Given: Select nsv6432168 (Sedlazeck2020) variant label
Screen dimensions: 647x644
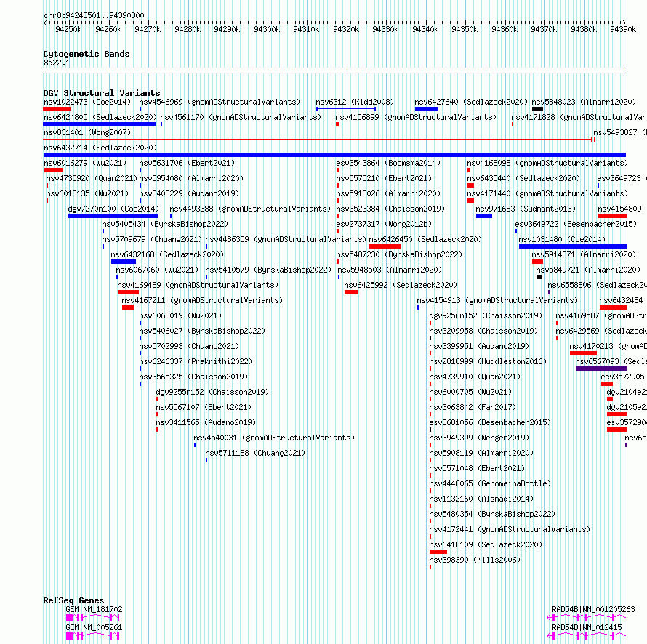Looking at the screenshot, I should pyautogui.click(x=167, y=254).
